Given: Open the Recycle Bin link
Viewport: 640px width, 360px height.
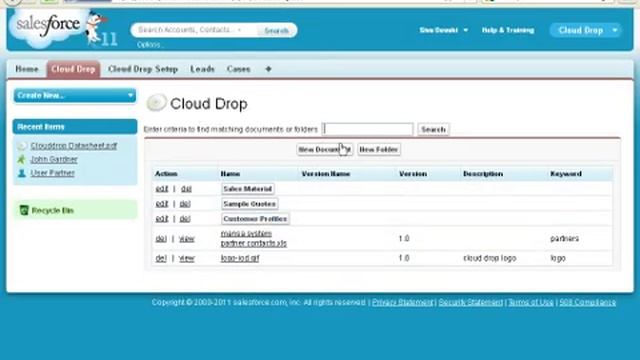Looking at the screenshot, I should 53,211.
